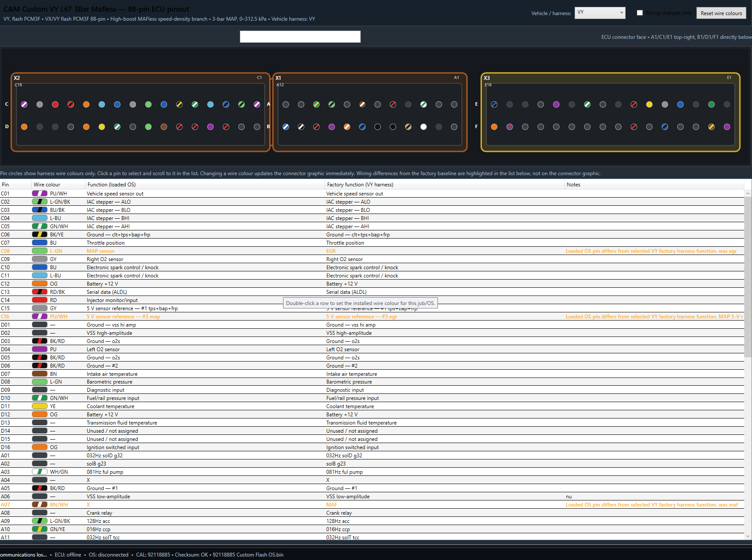
Task: Click the pin list scrollbar thumb
Action: 748,277
